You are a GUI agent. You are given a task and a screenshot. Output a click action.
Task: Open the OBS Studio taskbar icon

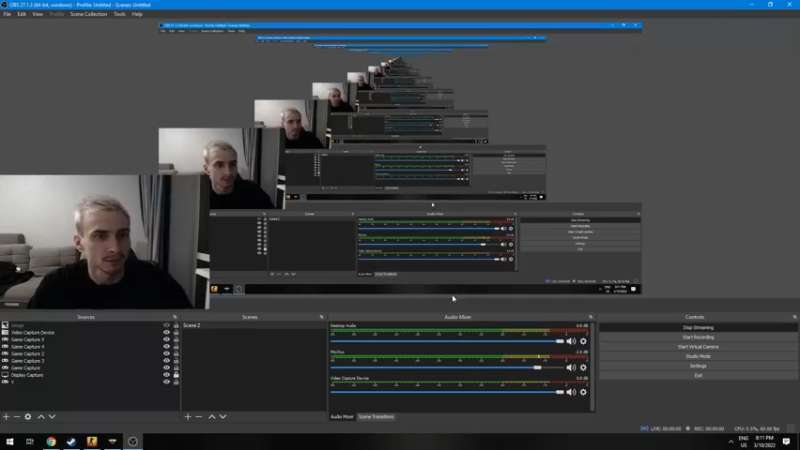(x=133, y=442)
